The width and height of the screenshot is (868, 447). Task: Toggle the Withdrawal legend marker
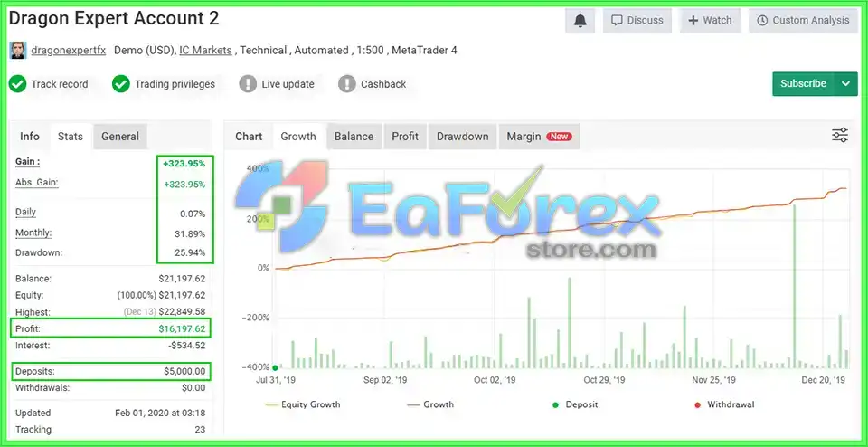(x=724, y=404)
